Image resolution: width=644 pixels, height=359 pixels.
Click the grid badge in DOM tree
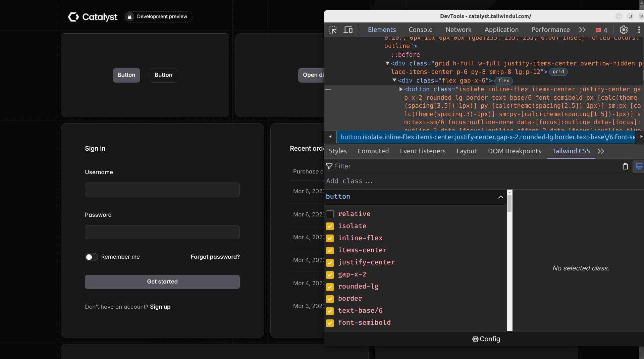558,72
